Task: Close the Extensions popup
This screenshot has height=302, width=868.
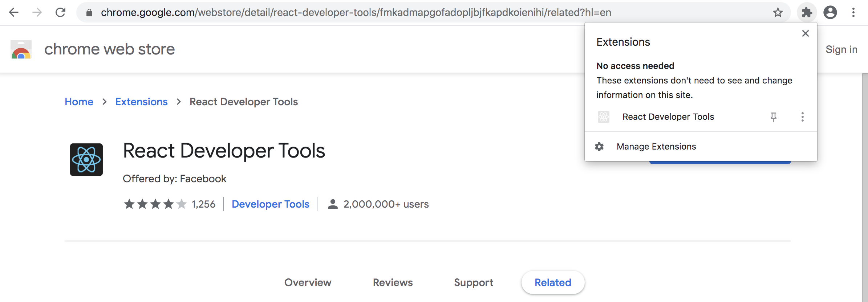Action: tap(806, 33)
